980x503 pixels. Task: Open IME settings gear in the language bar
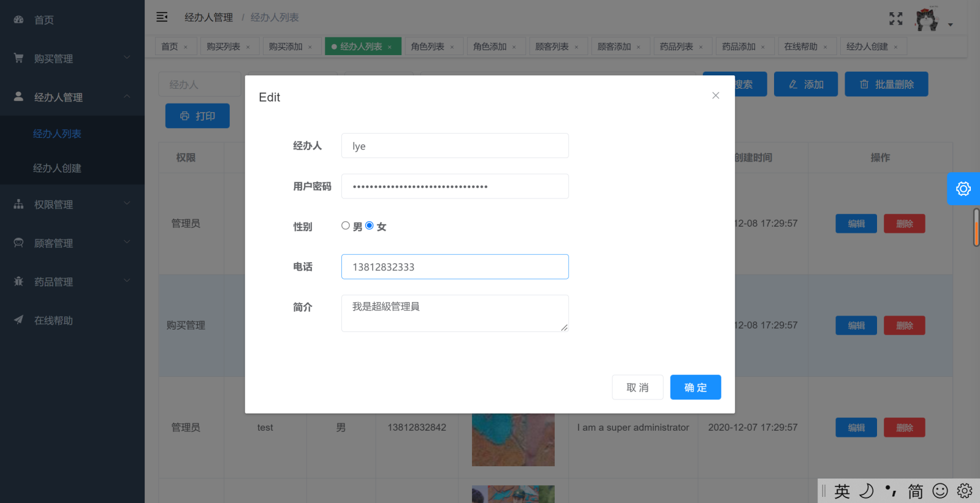(965, 491)
